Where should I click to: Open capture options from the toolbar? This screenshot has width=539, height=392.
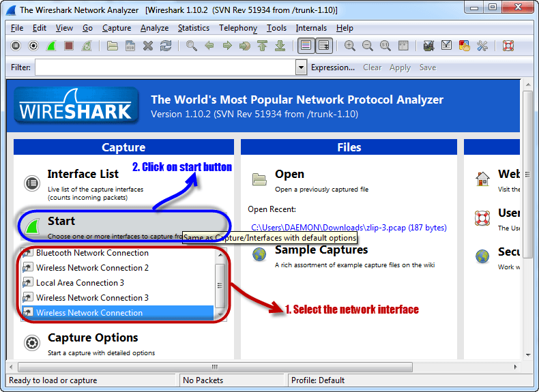point(33,46)
